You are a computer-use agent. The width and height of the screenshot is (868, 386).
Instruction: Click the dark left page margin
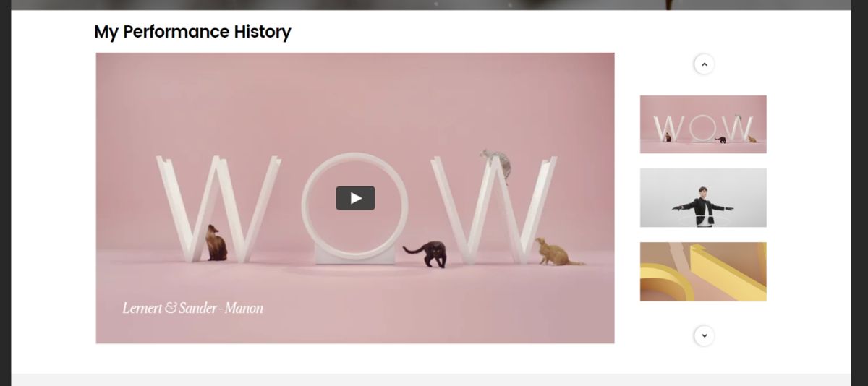pos(5,193)
